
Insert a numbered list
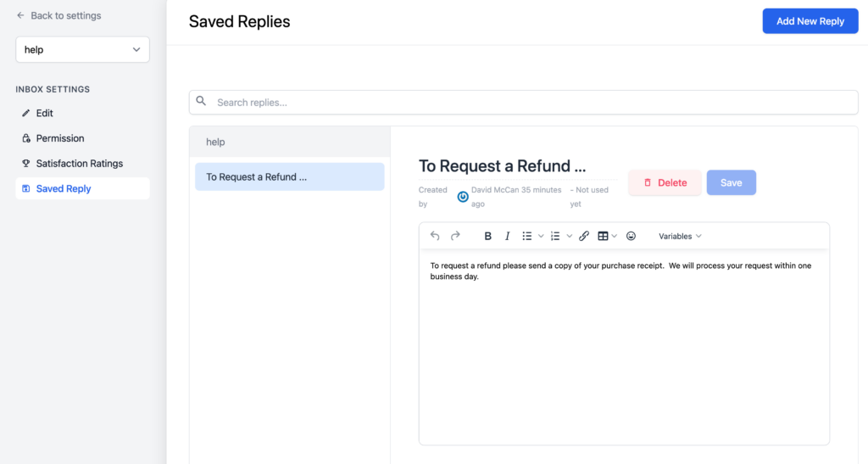pos(555,236)
